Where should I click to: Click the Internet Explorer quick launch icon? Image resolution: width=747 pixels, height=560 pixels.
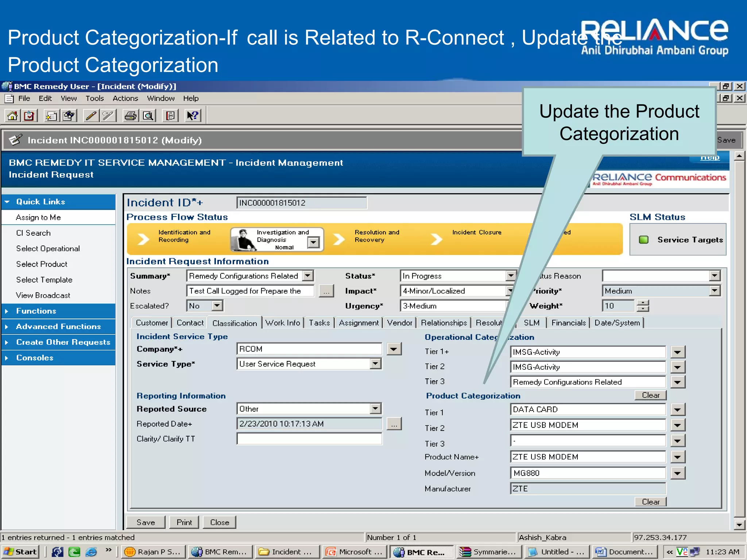click(91, 552)
